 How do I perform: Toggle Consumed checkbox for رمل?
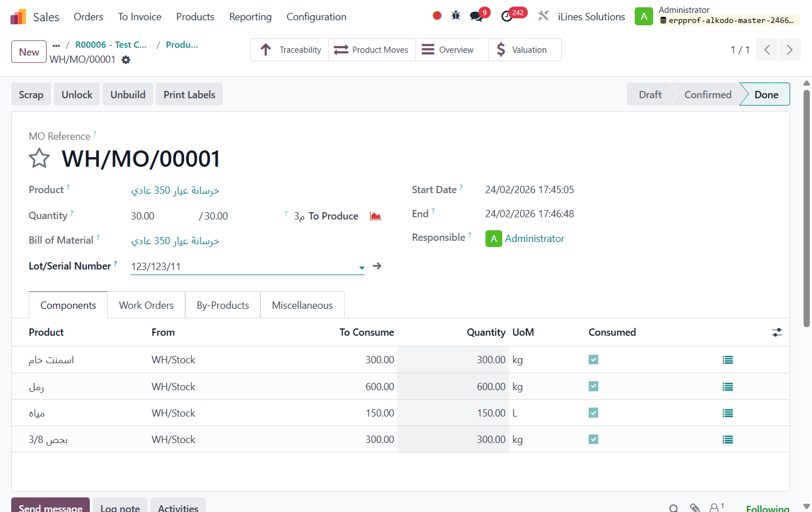pos(593,386)
